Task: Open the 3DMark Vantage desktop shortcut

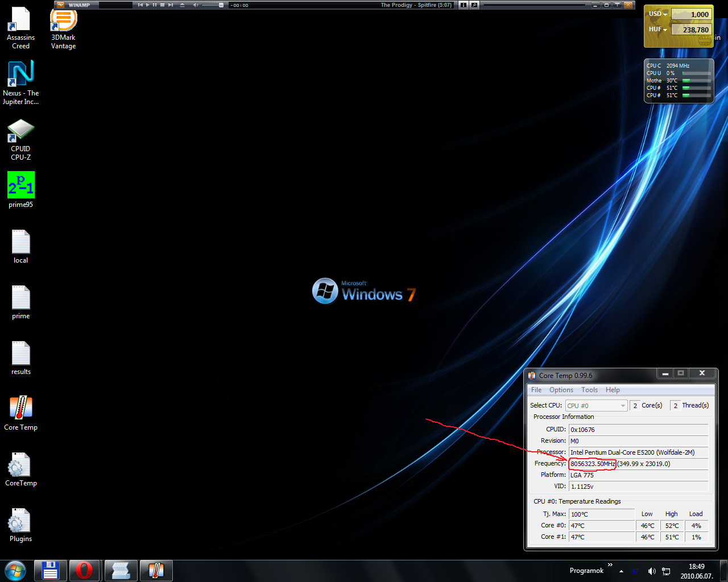Action: coord(63,28)
